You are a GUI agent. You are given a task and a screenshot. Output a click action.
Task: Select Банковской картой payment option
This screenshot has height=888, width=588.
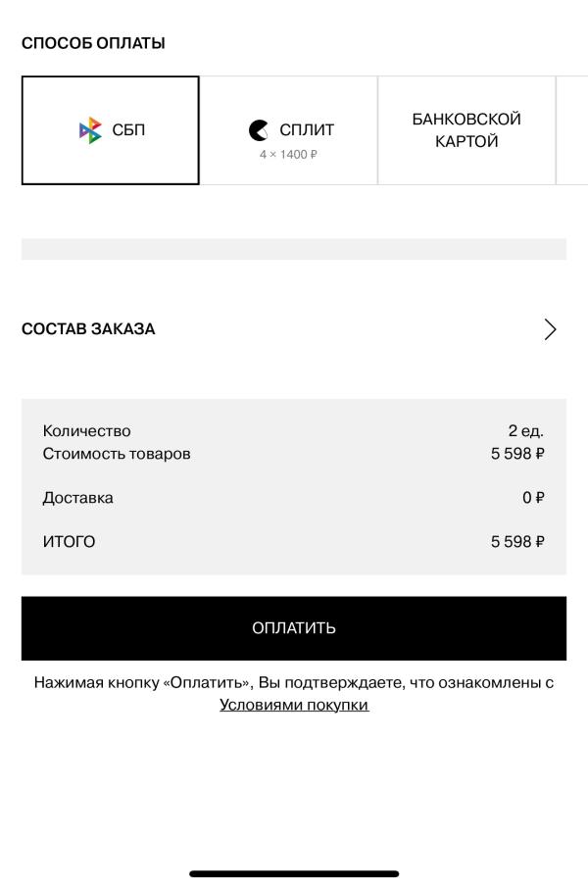tap(466, 130)
